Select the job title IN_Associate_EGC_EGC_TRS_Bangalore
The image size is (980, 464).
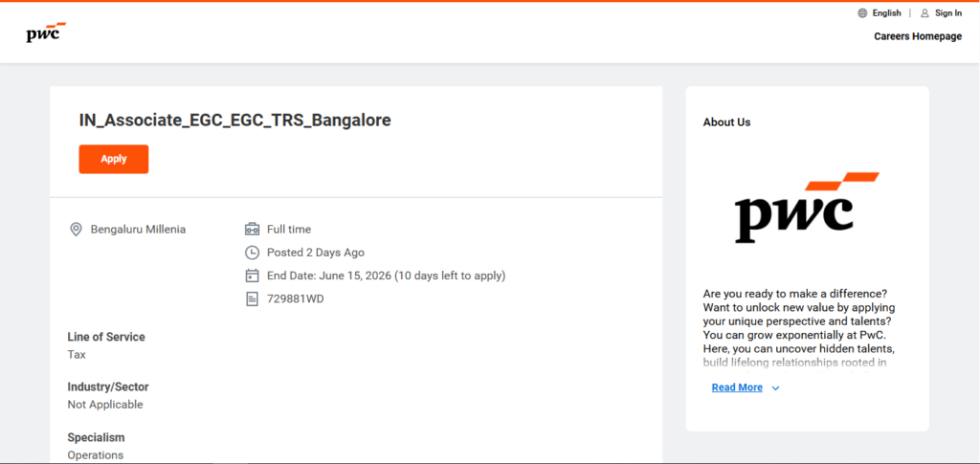coord(235,120)
